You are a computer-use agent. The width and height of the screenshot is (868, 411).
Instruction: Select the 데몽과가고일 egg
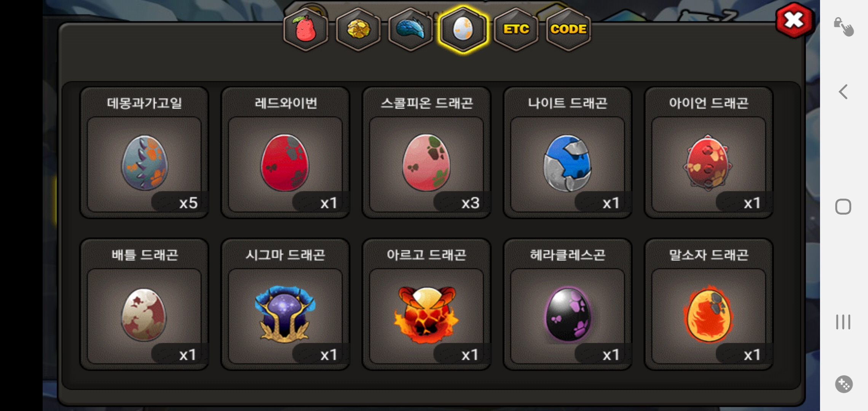[144, 153]
